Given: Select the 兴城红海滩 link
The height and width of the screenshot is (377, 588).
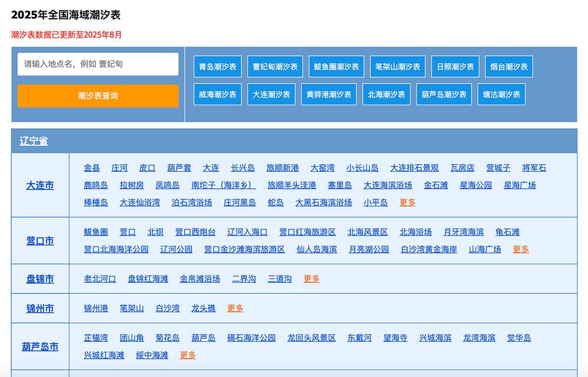Looking at the screenshot, I should [104, 355].
